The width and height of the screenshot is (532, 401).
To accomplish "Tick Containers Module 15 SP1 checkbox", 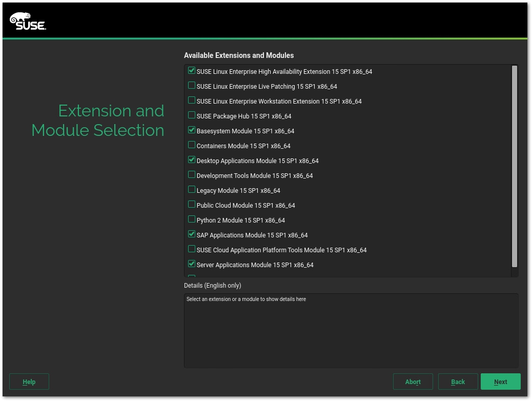I will point(192,145).
